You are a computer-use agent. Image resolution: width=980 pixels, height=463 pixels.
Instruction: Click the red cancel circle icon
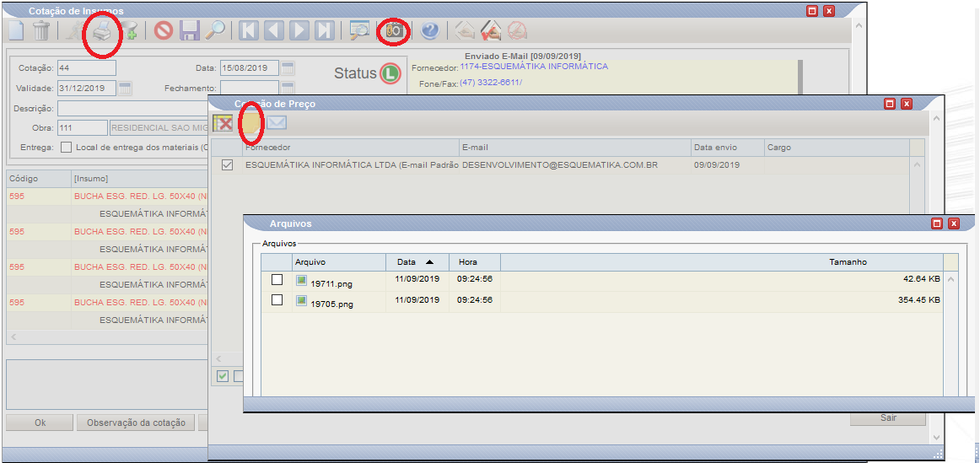164,30
